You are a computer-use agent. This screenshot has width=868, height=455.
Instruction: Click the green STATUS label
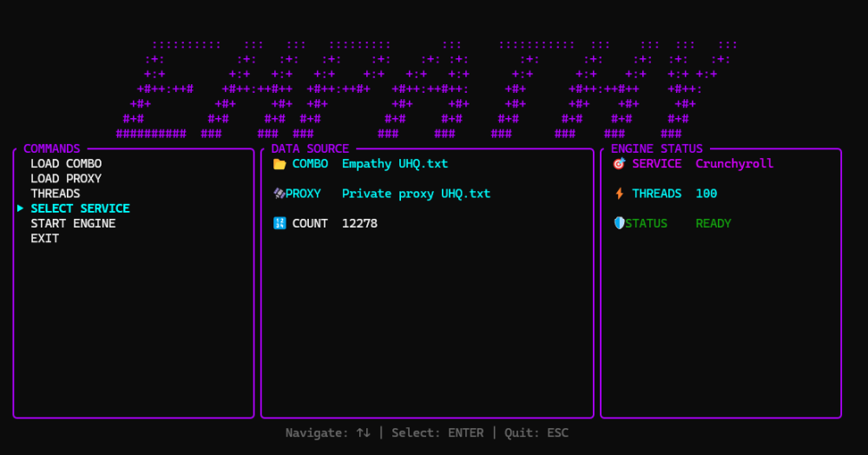click(x=646, y=224)
